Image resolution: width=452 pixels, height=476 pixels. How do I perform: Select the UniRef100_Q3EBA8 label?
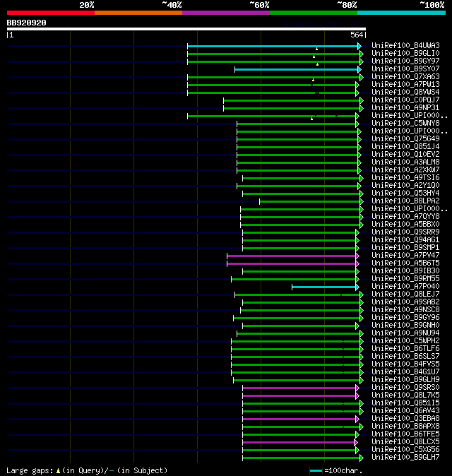pyautogui.click(x=405, y=419)
